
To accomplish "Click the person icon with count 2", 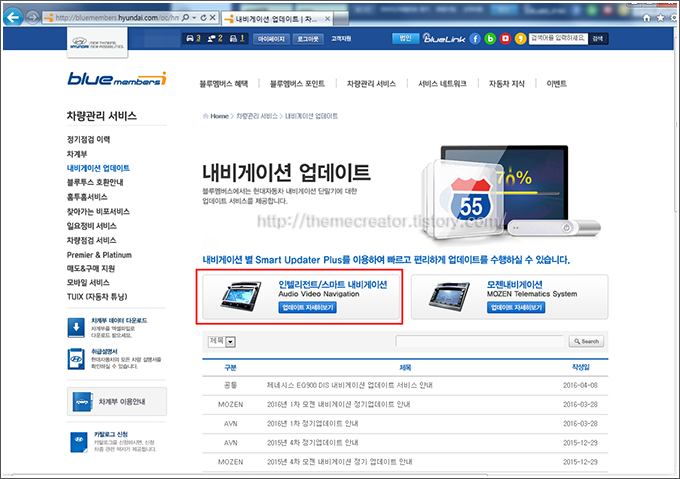I will [215, 39].
